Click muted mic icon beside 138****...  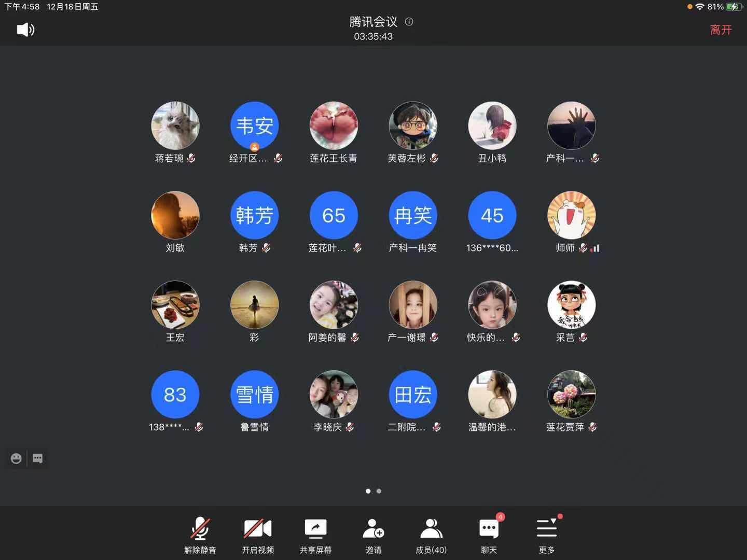(199, 427)
